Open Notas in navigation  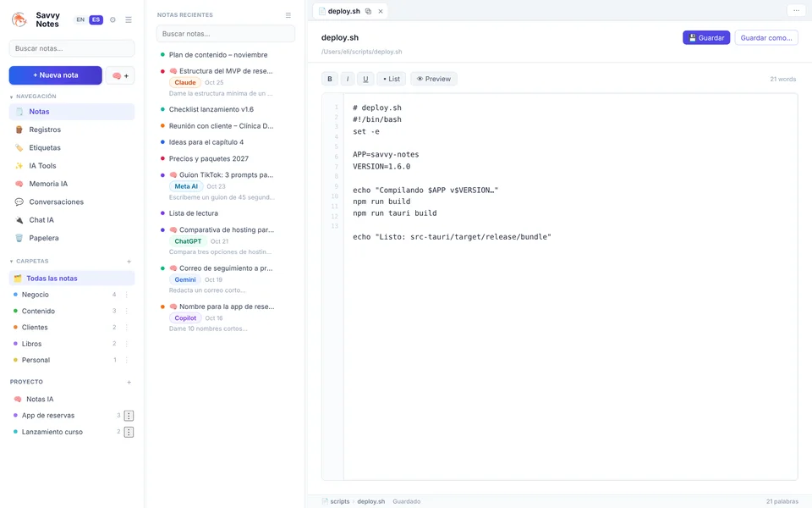coord(72,112)
